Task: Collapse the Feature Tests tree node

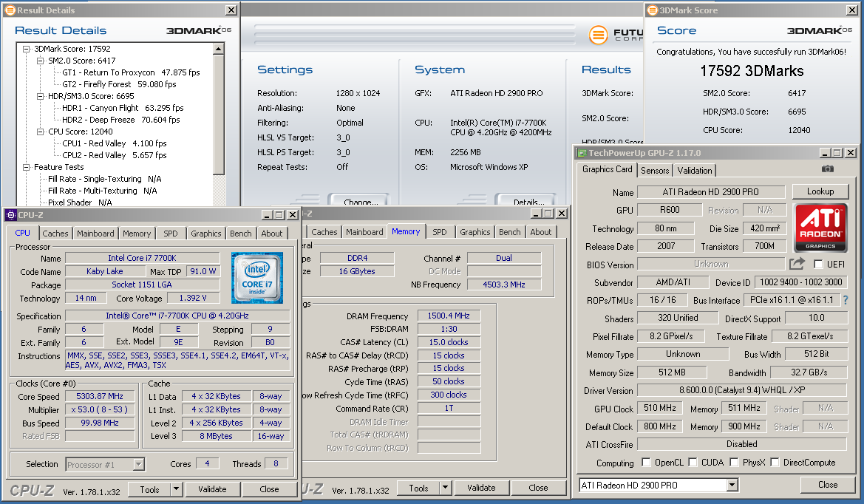Action: (x=26, y=167)
